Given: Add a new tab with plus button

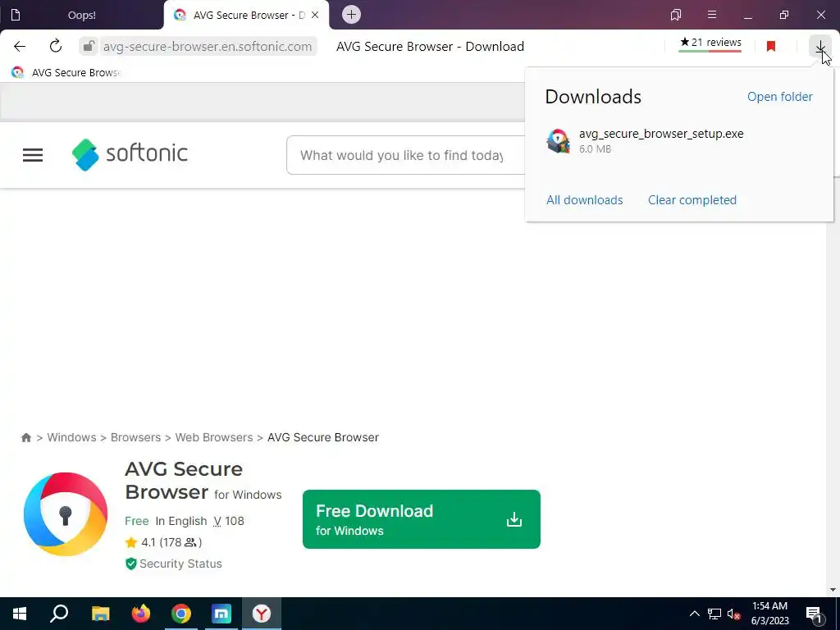Looking at the screenshot, I should tap(351, 15).
